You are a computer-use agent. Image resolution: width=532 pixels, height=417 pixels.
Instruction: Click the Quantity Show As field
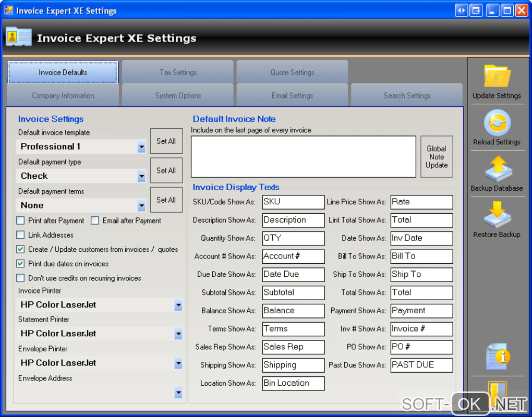293,238
